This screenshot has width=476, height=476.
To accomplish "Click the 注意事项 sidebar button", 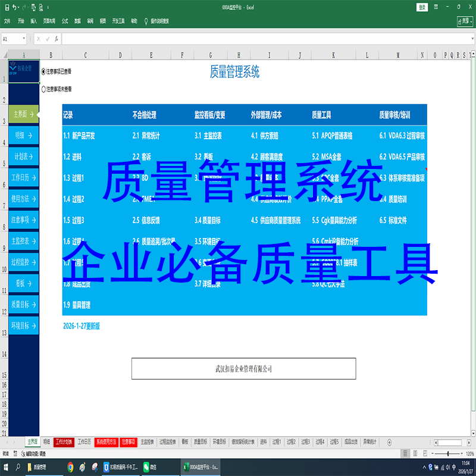I will (x=24, y=220).
